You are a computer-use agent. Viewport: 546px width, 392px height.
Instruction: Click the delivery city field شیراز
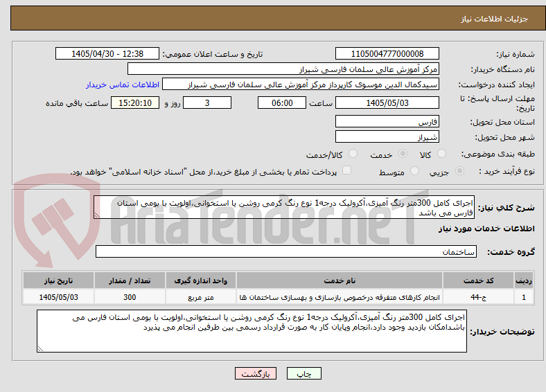[387, 137]
